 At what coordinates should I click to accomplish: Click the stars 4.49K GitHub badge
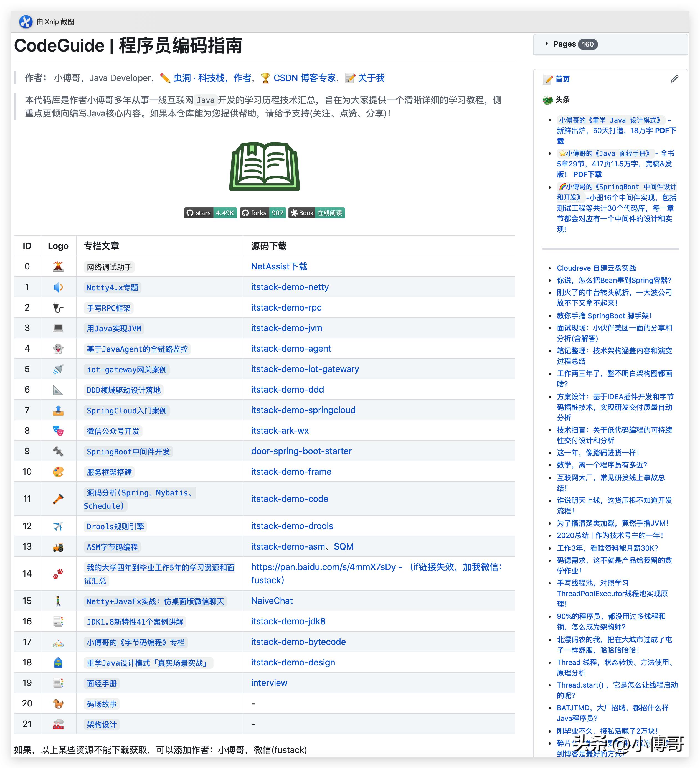[210, 213]
